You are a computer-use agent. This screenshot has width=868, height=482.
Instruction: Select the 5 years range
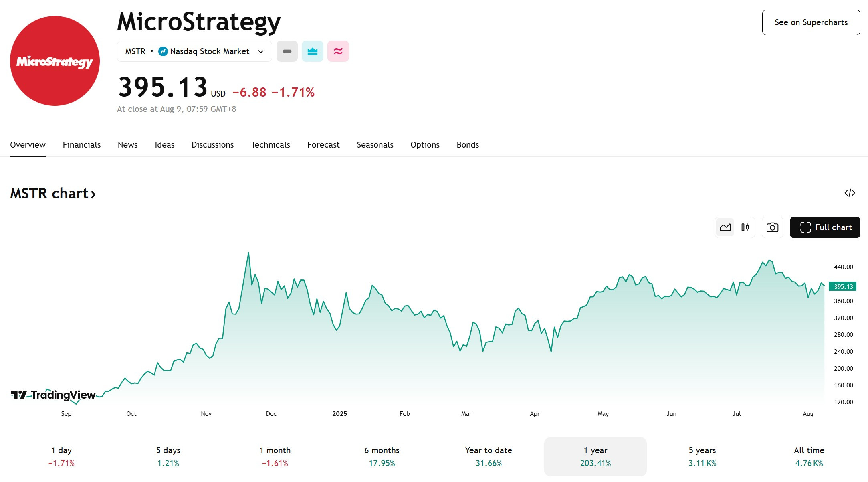[x=702, y=457]
